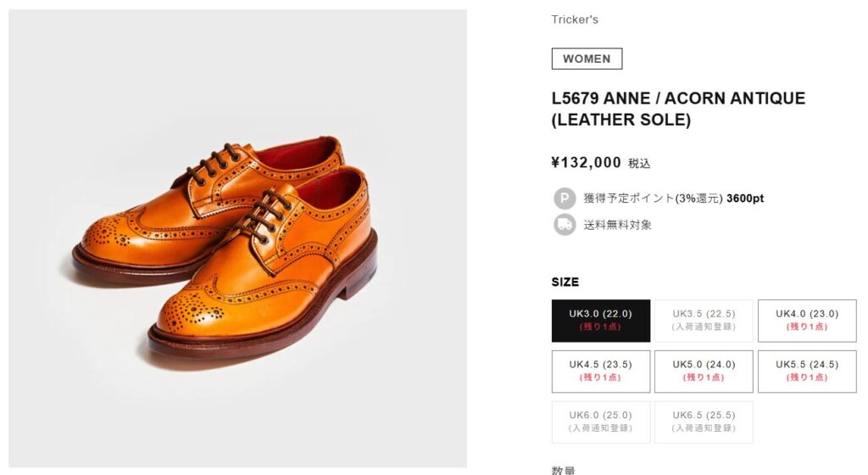Choose the UK4.0 (23.0) size option
Viewport: 868px width, 475px height.
pyautogui.click(x=807, y=321)
